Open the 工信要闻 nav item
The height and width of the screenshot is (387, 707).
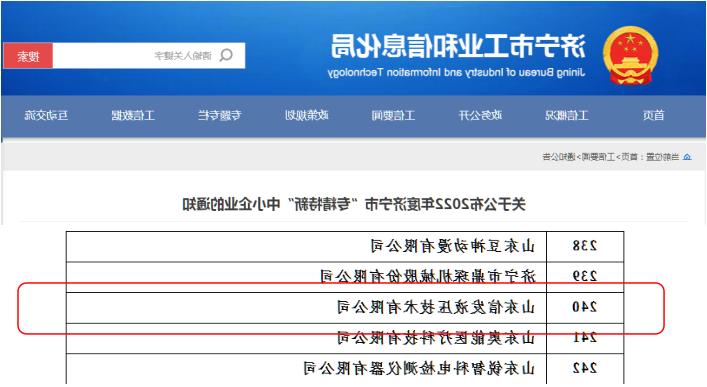[x=393, y=116]
